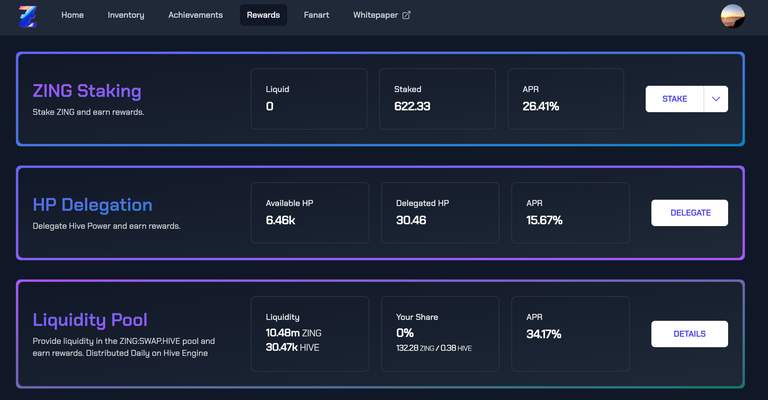Select the Liquid value 0

[x=269, y=106]
